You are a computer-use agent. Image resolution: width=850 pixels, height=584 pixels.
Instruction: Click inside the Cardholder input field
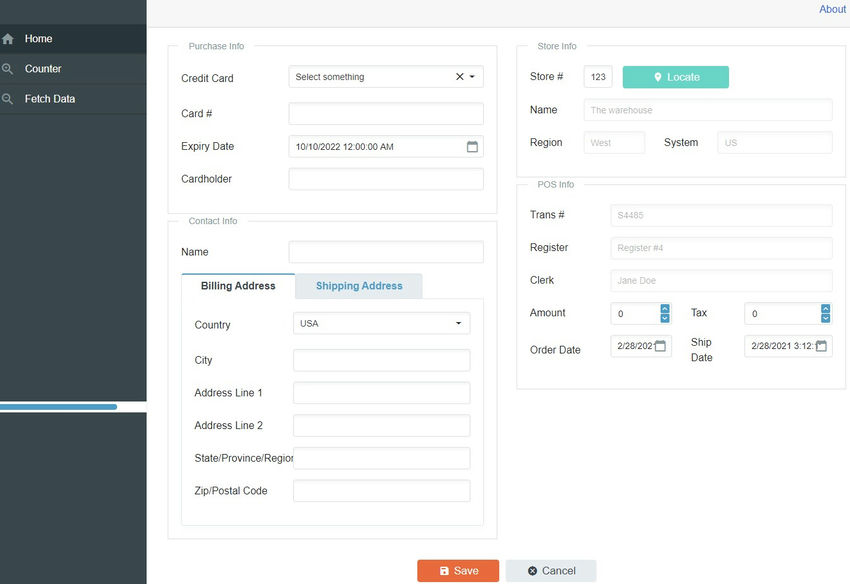(386, 178)
